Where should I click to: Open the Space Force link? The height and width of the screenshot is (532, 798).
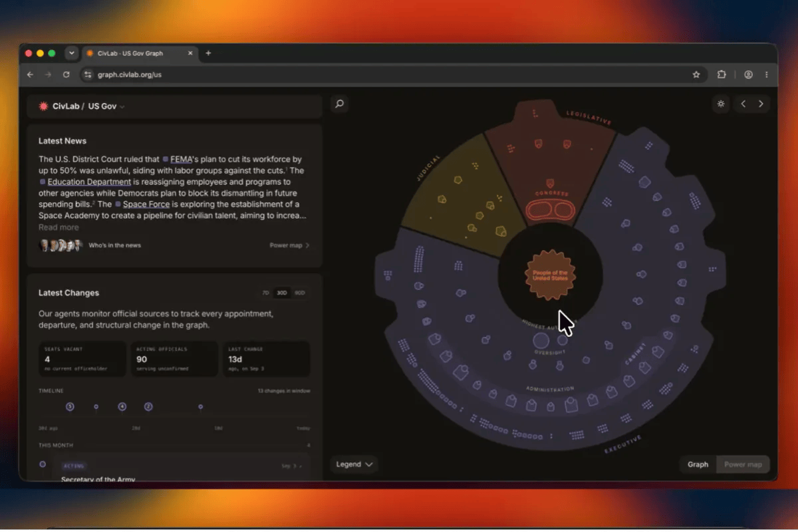(x=146, y=205)
